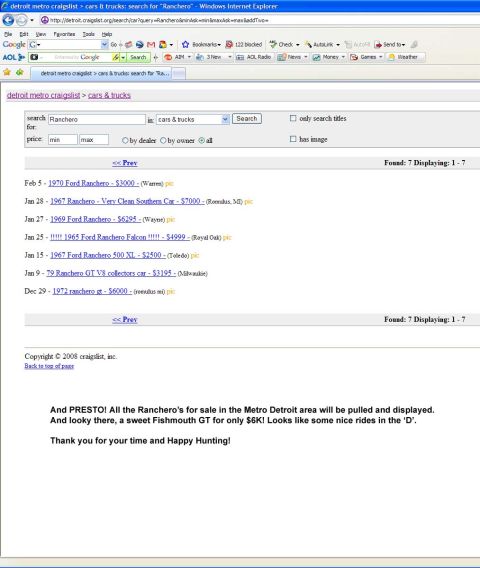Open the Check dropdown arrow
This screenshot has width=480, height=568.
click(x=298, y=45)
